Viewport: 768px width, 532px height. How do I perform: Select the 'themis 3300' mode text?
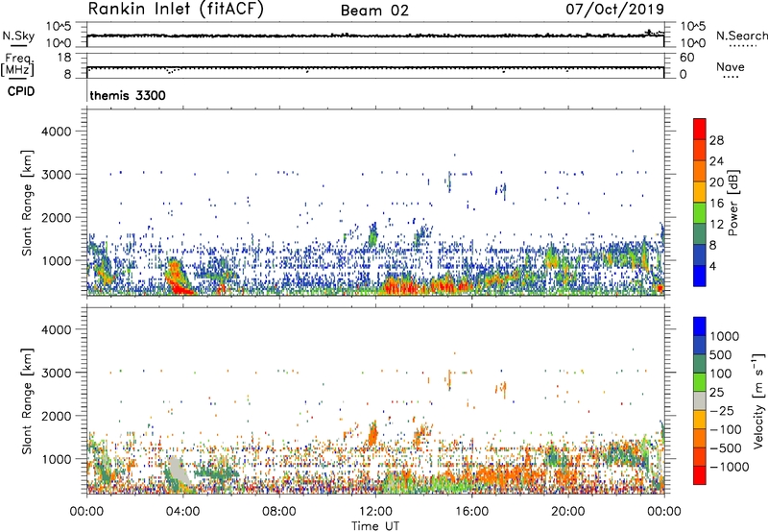(x=128, y=95)
